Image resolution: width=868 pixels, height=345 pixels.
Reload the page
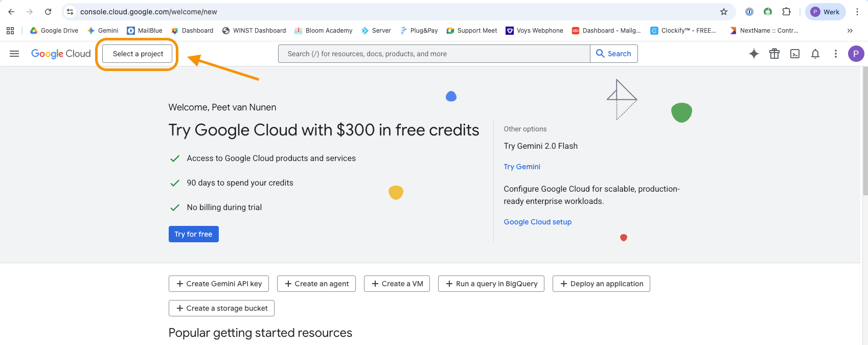click(x=48, y=12)
